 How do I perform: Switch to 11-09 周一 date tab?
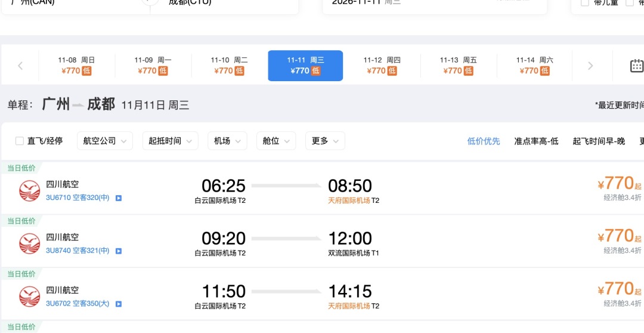tap(153, 66)
